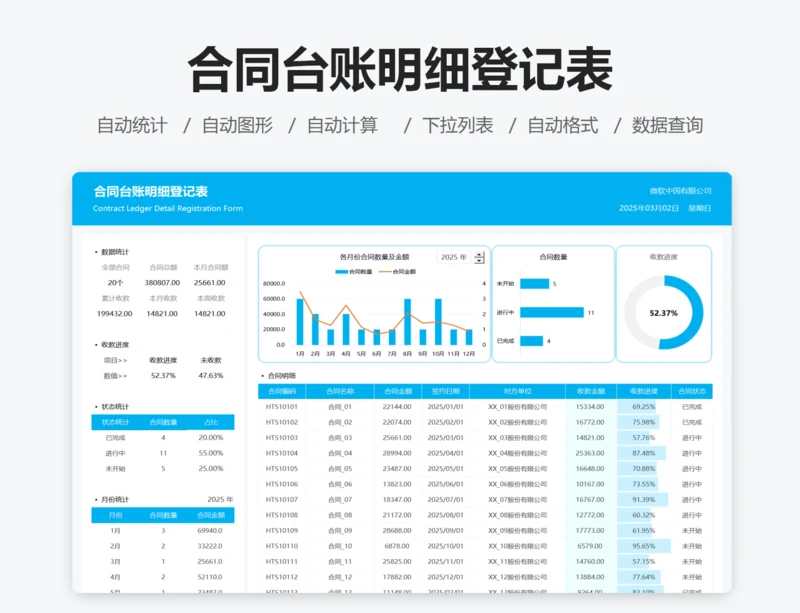Select contract name 合同_05
Viewport: 800px width, 613px height.
pyautogui.click(x=340, y=469)
